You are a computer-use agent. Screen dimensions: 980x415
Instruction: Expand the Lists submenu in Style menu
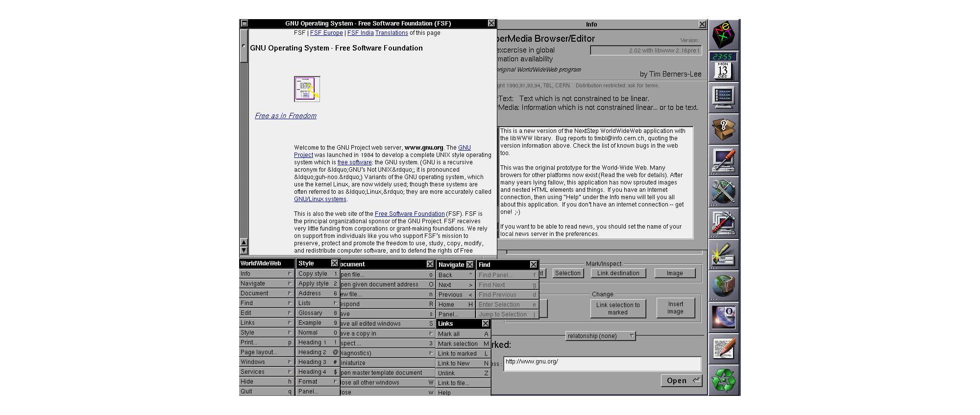coord(318,303)
